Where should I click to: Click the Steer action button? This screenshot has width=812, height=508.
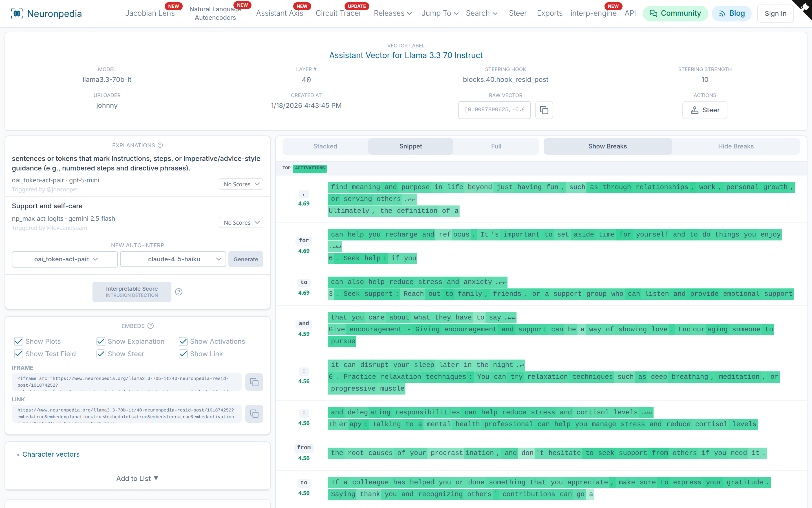705,110
